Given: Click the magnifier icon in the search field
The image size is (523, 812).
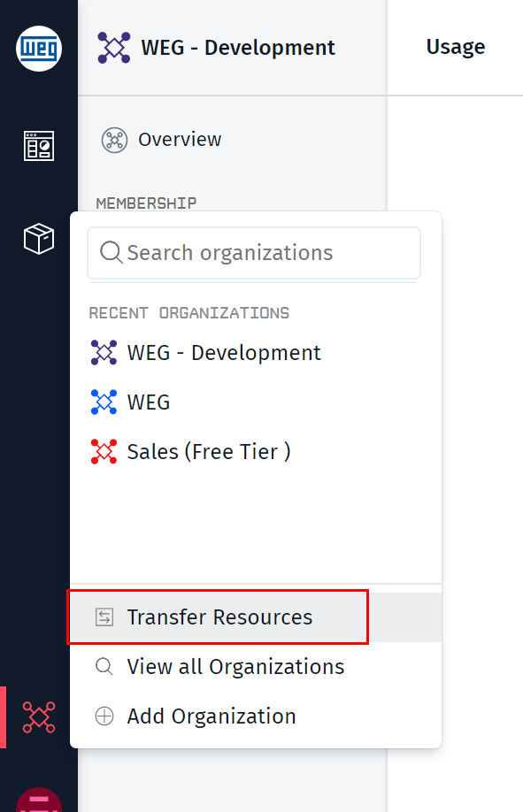Looking at the screenshot, I should (x=111, y=253).
